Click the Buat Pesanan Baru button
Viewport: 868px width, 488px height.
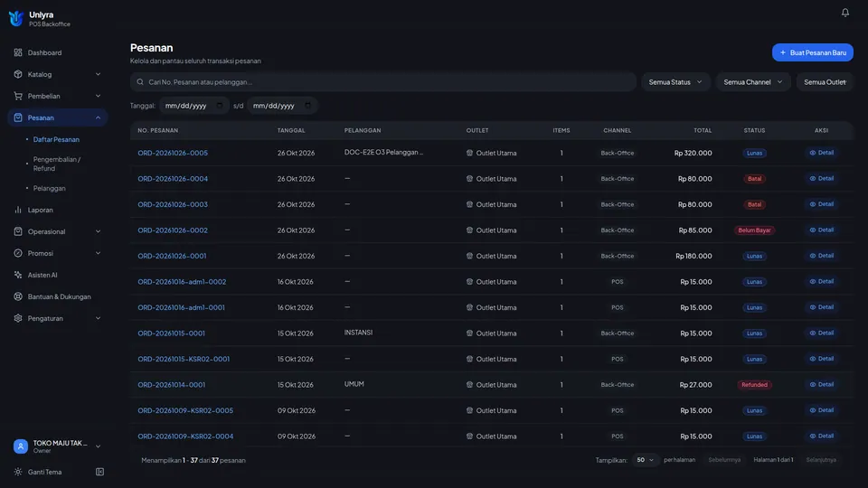[813, 52]
